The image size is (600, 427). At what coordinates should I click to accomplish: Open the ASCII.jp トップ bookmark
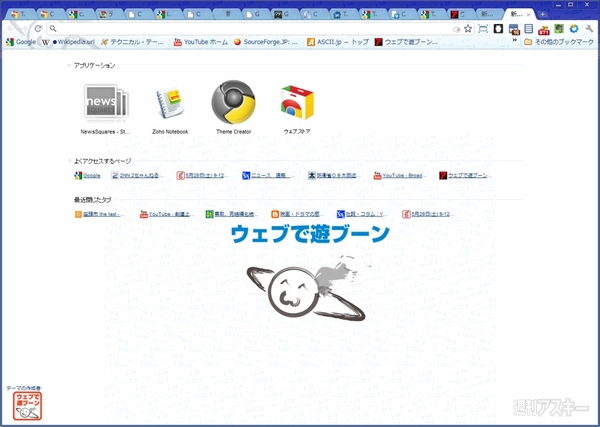(x=338, y=42)
